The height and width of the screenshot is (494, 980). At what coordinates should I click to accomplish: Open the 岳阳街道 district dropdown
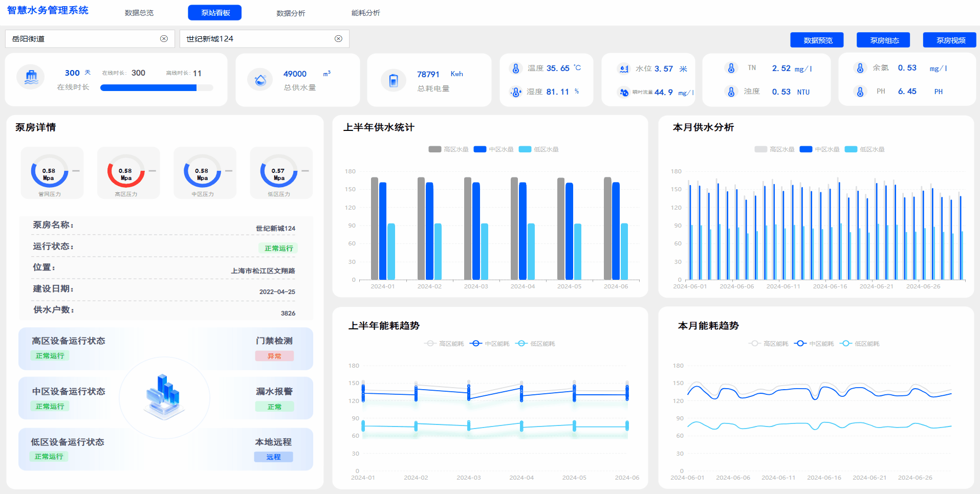pos(82,39)
